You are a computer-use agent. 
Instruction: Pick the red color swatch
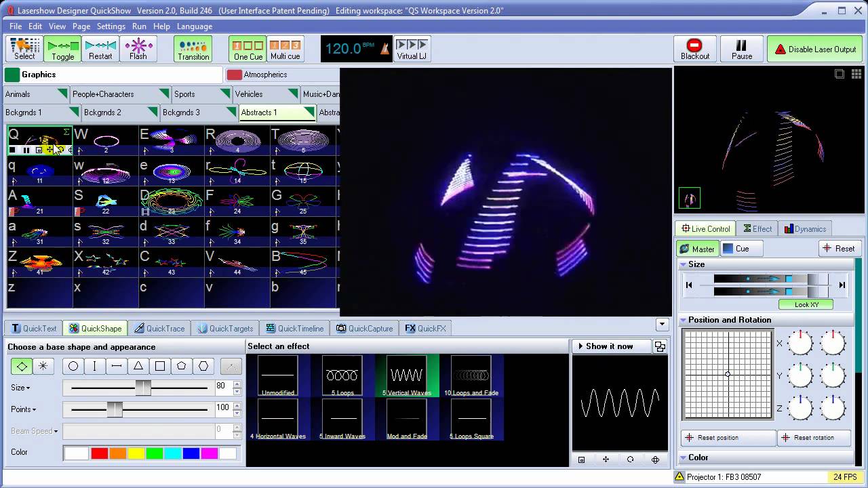point(99,453)
